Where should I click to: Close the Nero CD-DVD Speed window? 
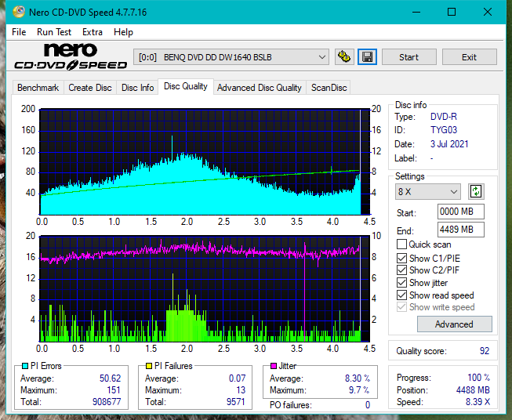coord(488,12)
